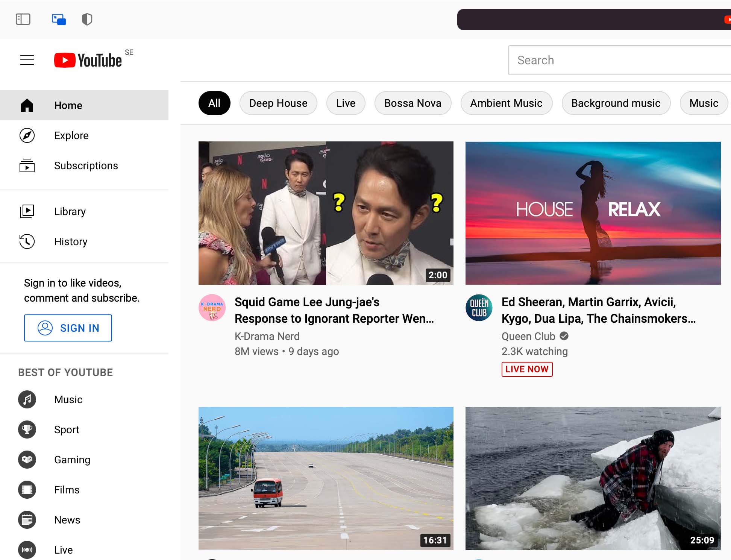The image size is (731, 560).
Task: Click the Background music chip
Action: (x=616, y=103)
